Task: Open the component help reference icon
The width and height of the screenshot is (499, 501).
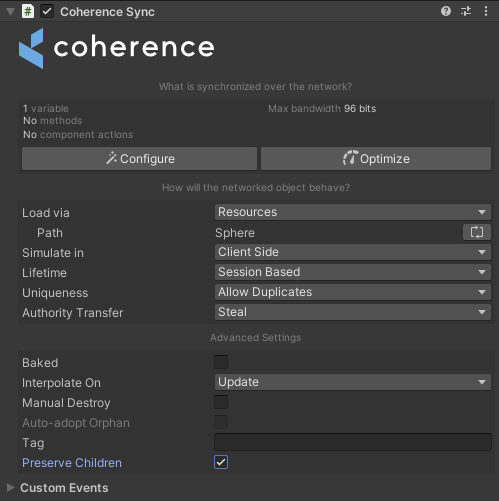Action: (446, 11)
